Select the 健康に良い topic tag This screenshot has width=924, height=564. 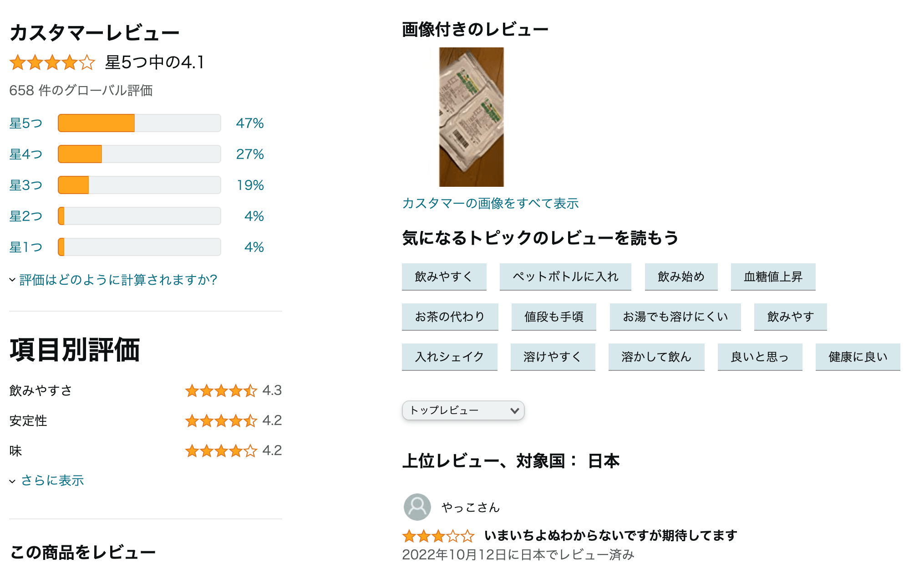(858, 357)
